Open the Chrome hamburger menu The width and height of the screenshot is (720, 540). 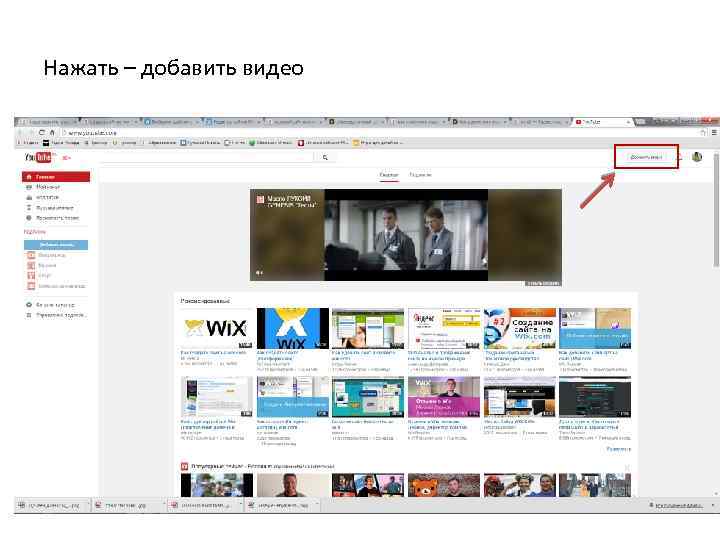tap(714, 133)
